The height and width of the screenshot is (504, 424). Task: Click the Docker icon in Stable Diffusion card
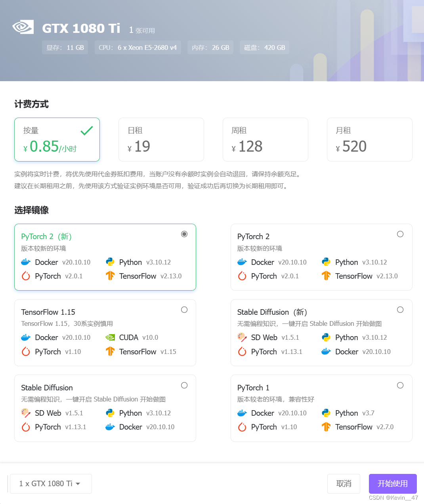tap(110, 427)
